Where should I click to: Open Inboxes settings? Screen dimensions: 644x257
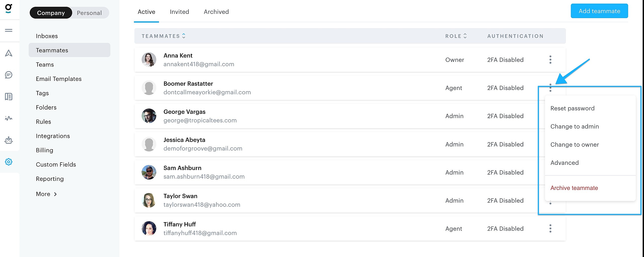(x=69, y=36)
